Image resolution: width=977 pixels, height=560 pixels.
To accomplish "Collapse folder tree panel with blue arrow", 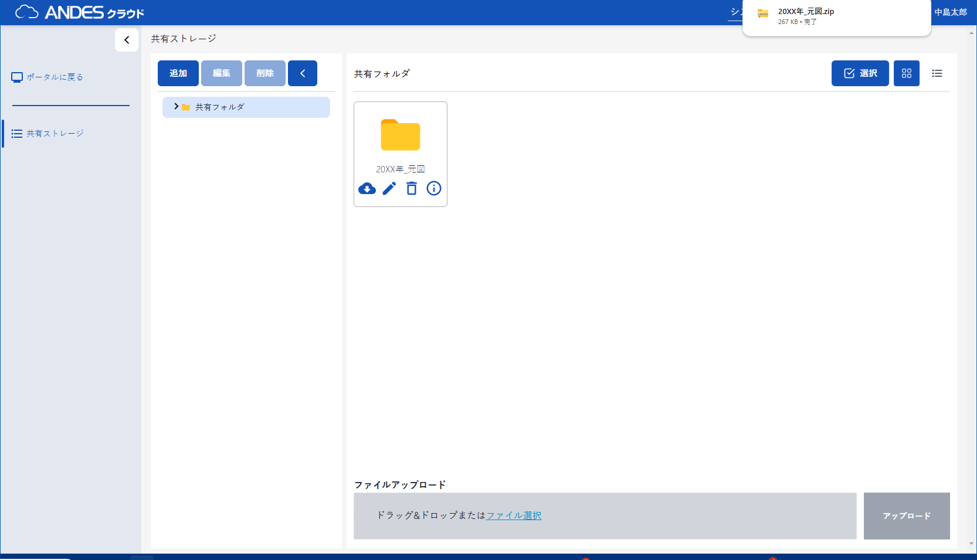I will [303, 73].
